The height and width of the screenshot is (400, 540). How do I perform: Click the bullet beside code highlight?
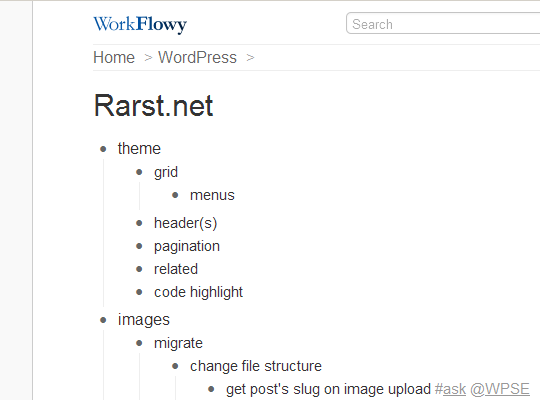139,292
